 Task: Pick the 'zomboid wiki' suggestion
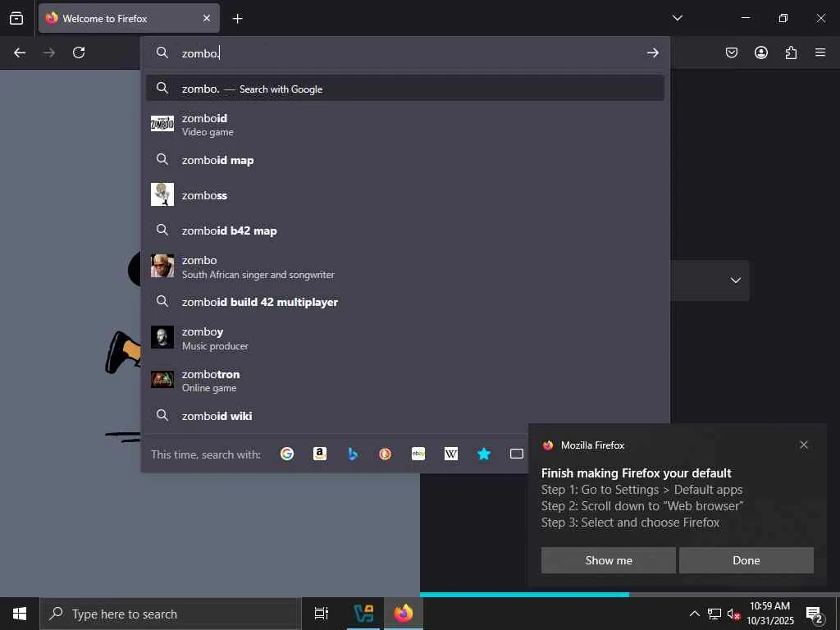[x=405, y=416]
